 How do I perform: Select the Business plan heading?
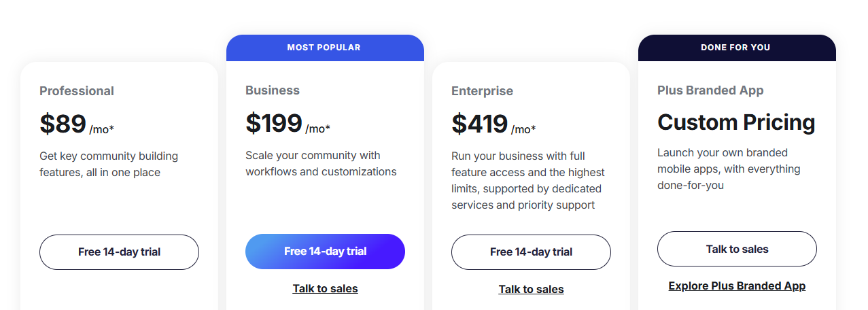coord(273,90)
